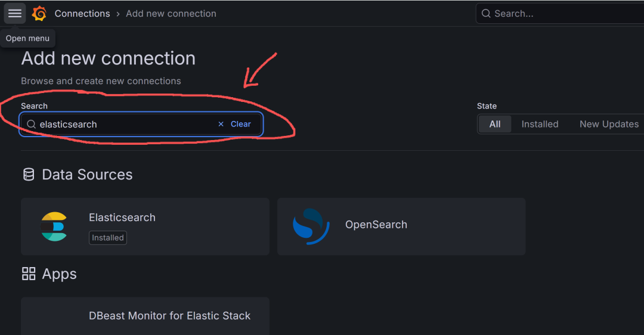Viewport: 644px width, 335px height.
Task: Click the Elasticsearch logo icon
Action: pyautogui.click(x=54, y=227)
